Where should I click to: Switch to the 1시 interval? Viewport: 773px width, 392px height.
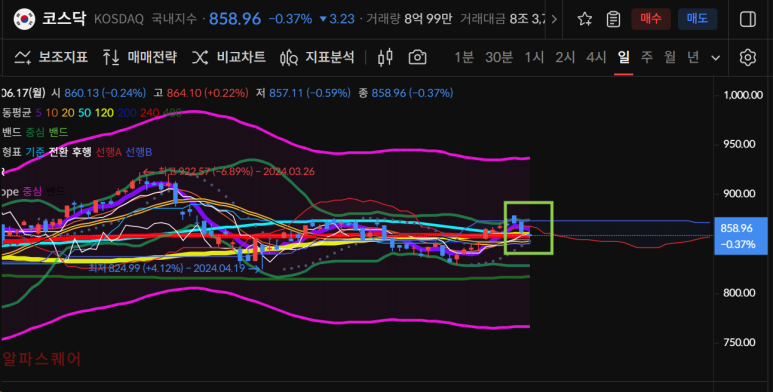[534, 57]
